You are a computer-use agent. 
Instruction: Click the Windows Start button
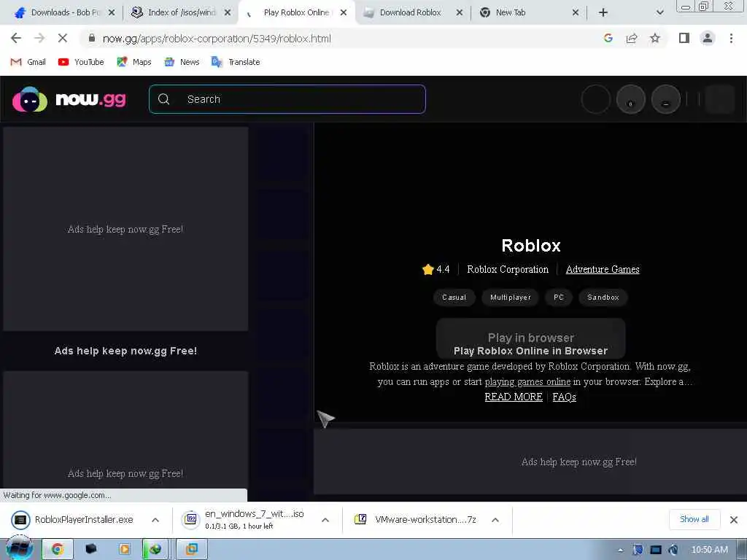(19, 548)
